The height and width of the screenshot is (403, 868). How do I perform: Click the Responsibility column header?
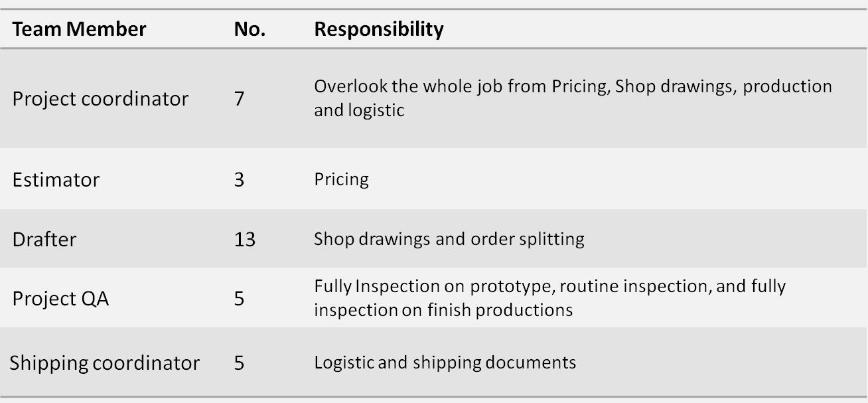[378, 29]
